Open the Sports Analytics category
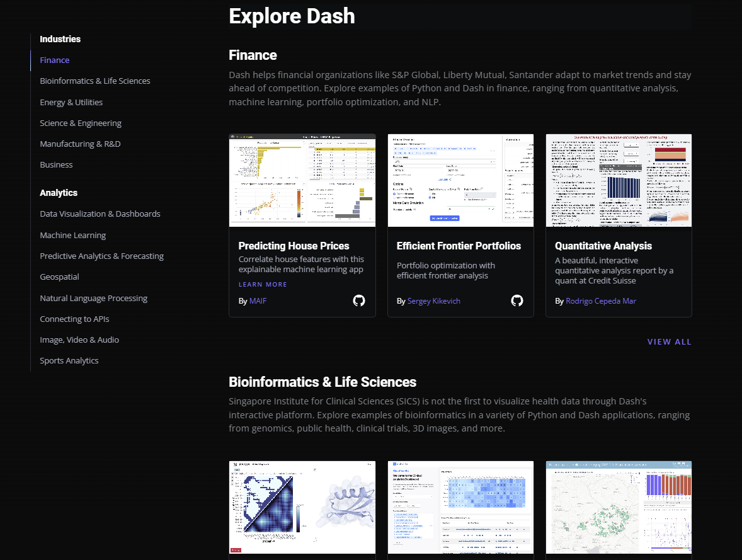 69,360
